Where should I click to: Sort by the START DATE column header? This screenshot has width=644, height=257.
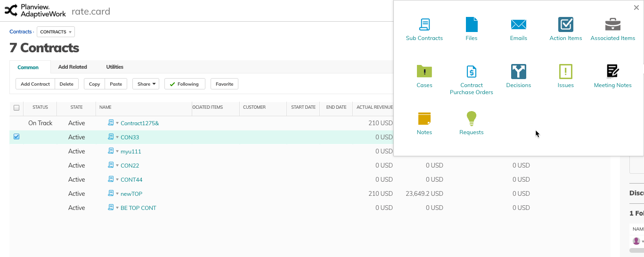coord(303,107)
